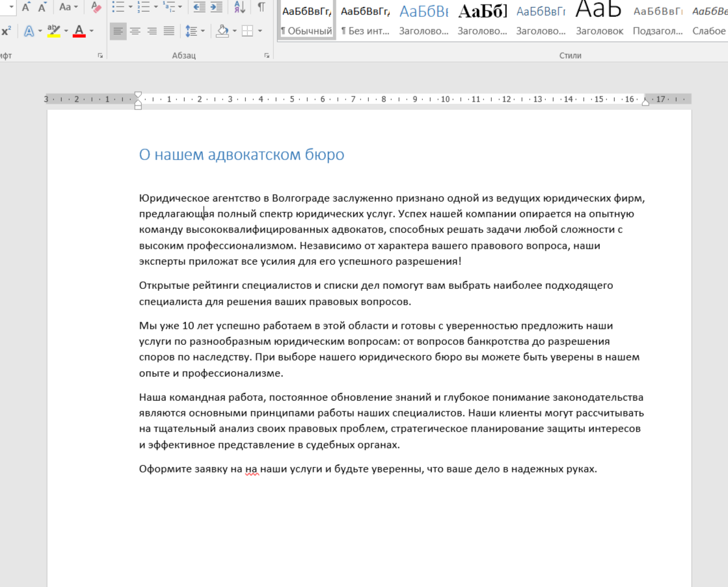
Task: Increase paragraph indent
Action: [x=217, y=7]
